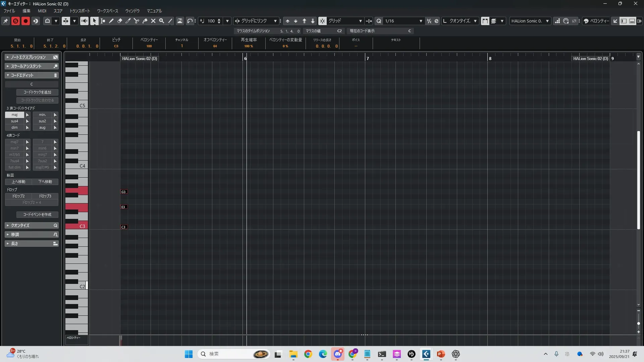Click the コードイベントを作成 button
Screen dimensions: 644x362
(37, 215)
